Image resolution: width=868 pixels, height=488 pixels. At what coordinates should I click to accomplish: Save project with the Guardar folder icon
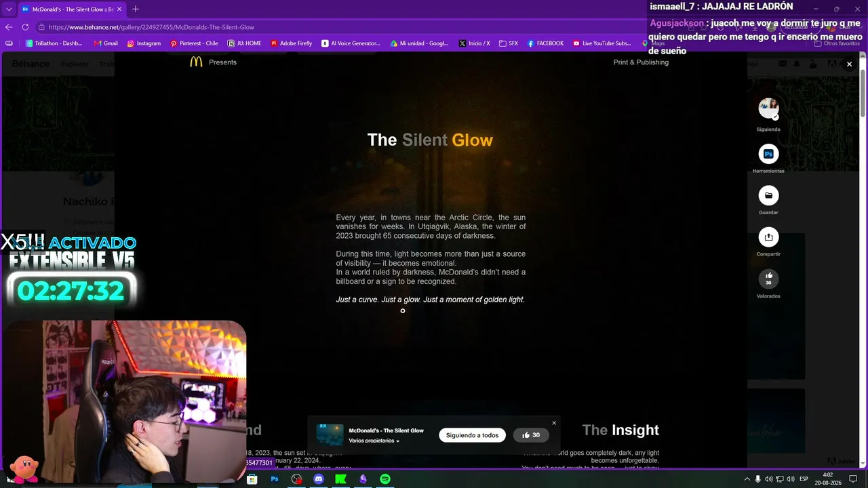[768, 196]
